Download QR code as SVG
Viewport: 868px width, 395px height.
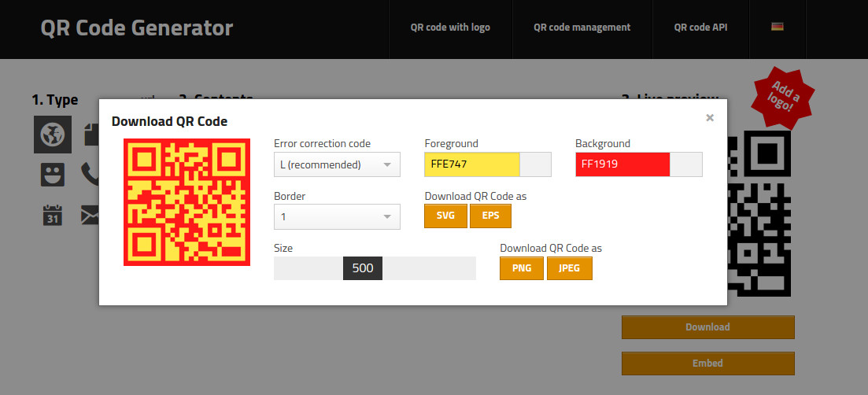[x=445, y=216]
